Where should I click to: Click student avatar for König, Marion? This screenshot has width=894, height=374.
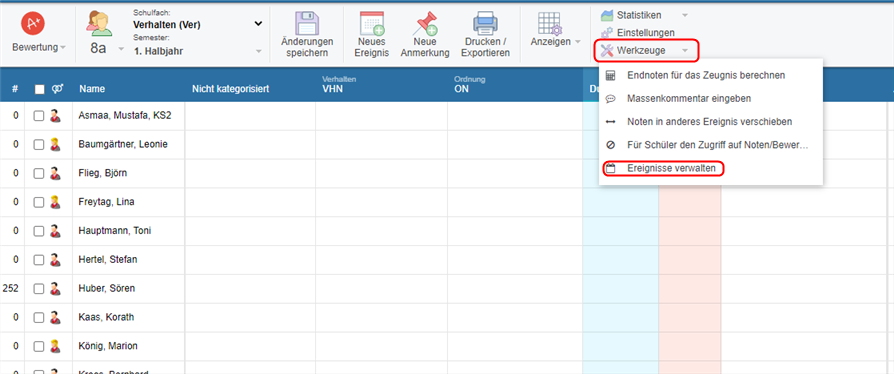(x=55, y=346)
